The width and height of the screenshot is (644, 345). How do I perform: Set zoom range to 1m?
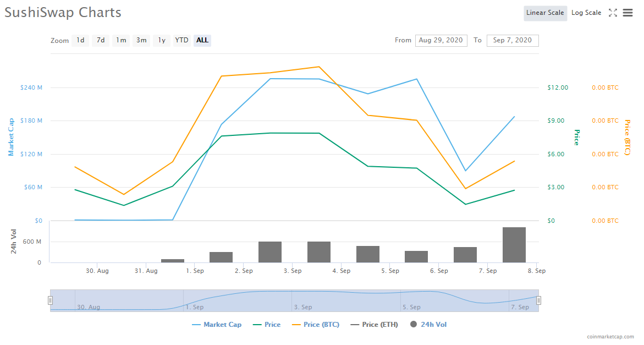[x=121, y=40]
